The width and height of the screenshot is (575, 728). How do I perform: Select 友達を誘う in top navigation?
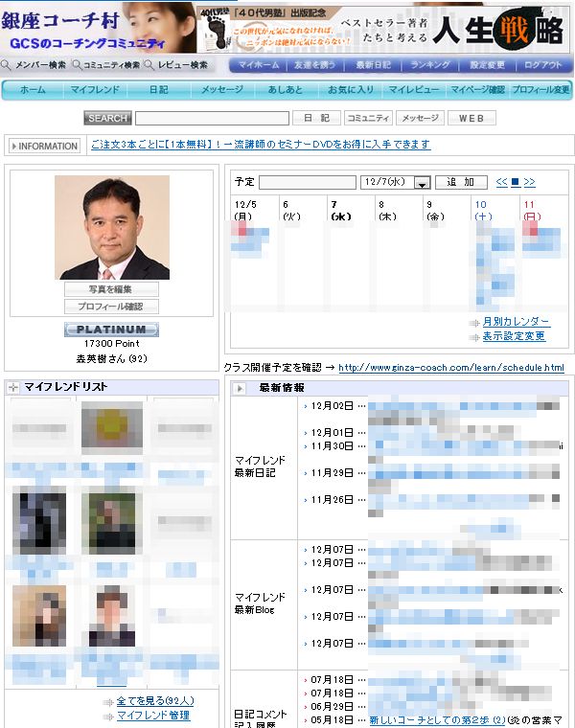pos(315,65)
